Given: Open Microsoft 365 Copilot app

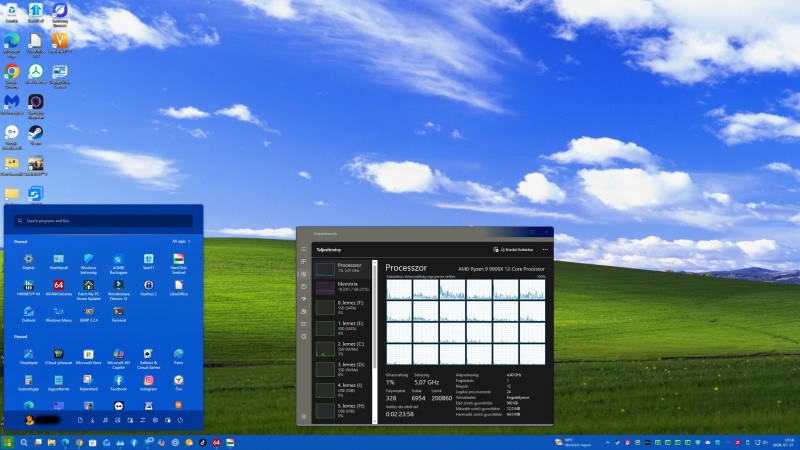Looking at the screenshot, I should (118, 359).
